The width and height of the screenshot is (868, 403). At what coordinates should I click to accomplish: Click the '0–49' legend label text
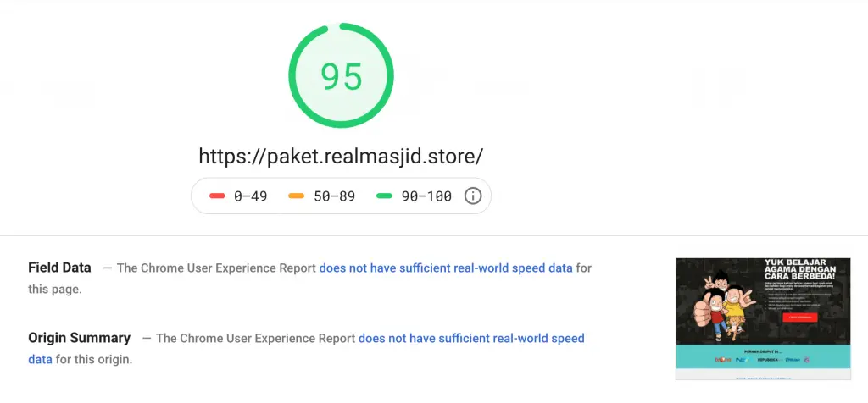tap(250, 196)
